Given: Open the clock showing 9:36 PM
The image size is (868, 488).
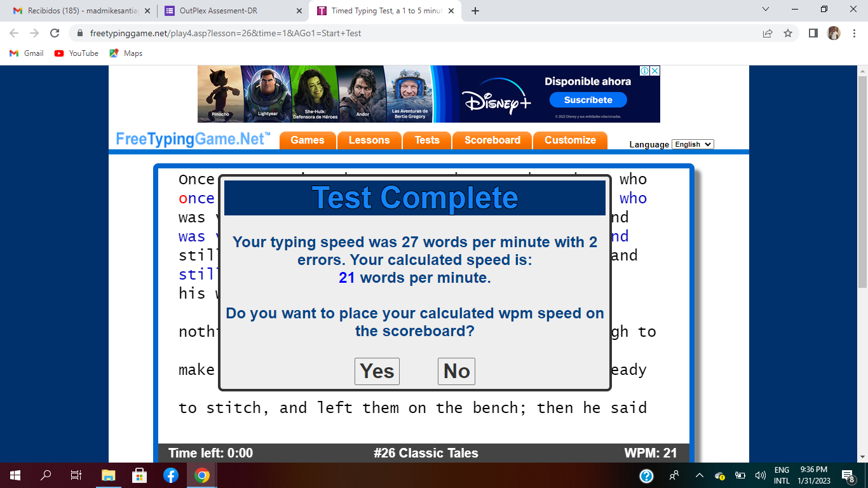Looking at the screenshot, I should [813, 475].
